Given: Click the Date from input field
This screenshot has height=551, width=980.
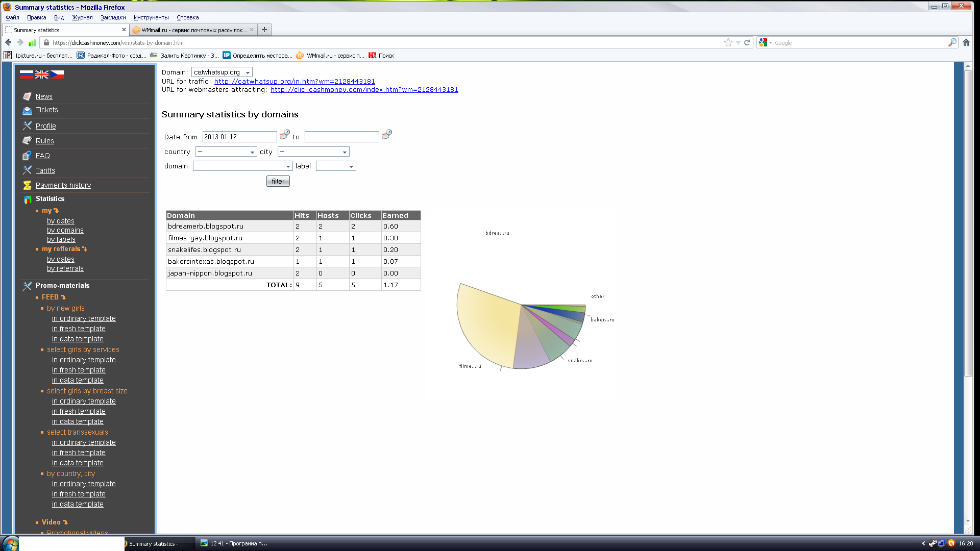Looking at the screenshot, I should (x=239, y=137).
